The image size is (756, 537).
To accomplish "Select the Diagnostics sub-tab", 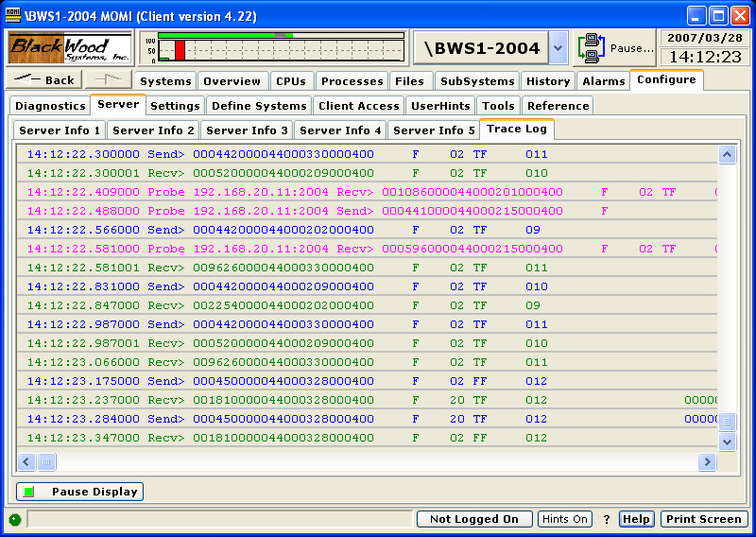I will click(50, 106).
